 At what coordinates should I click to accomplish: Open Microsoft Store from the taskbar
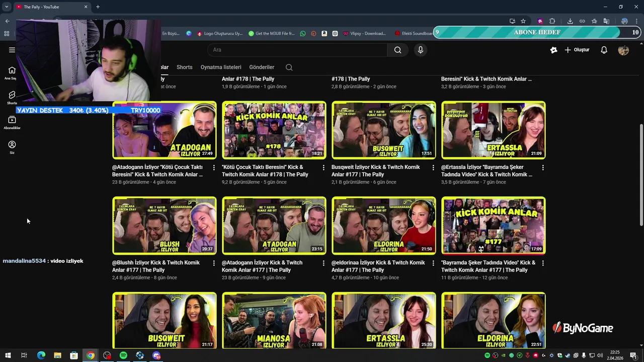coord(74,355)
